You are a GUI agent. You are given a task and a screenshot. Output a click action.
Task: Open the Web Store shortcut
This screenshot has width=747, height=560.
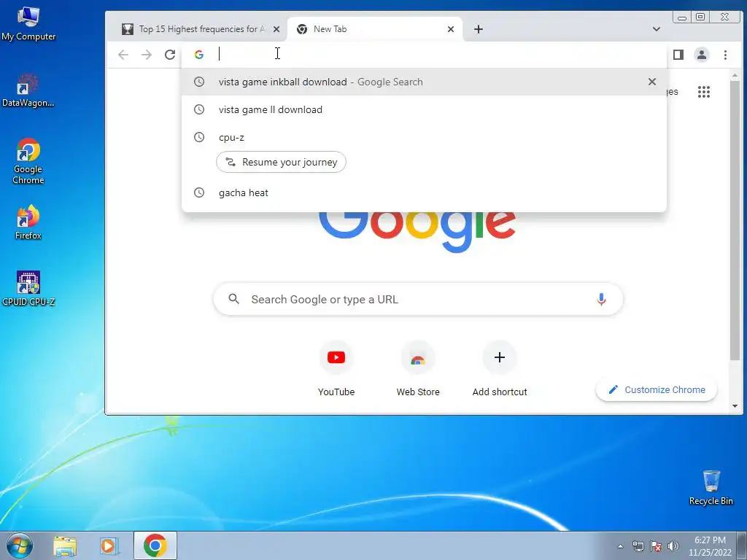(418, 370)
